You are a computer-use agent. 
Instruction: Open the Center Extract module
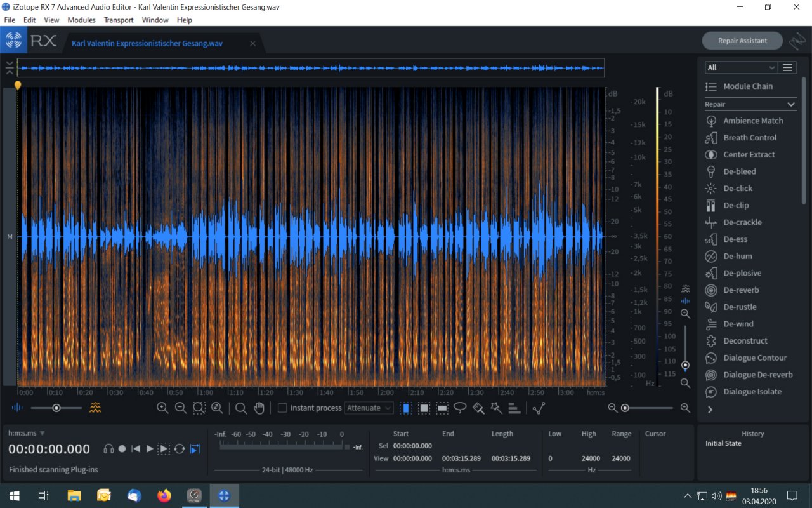tap(740, 154)
